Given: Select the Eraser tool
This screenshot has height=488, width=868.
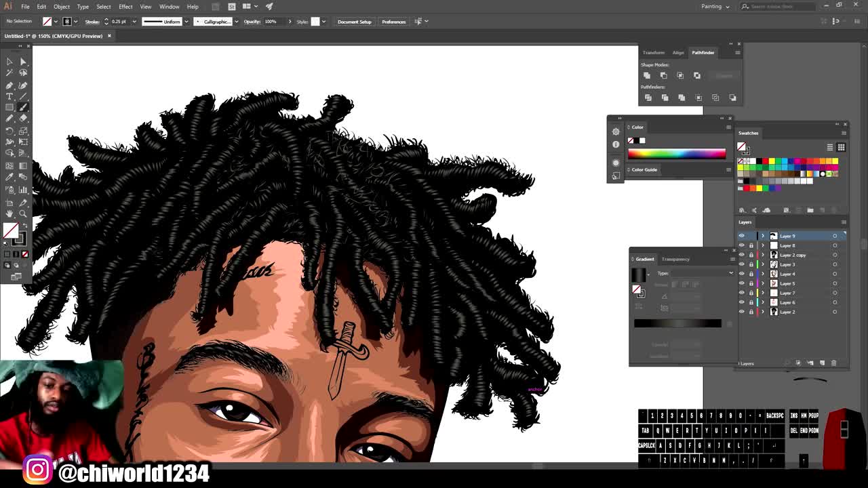Looking at the screenshot, I should click(x=23, y=119).
